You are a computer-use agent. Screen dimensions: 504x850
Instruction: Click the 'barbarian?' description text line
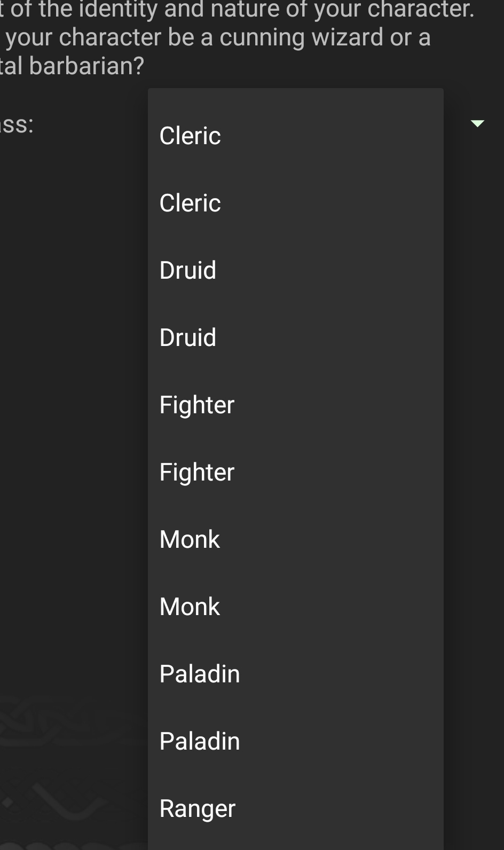(72, 66)
